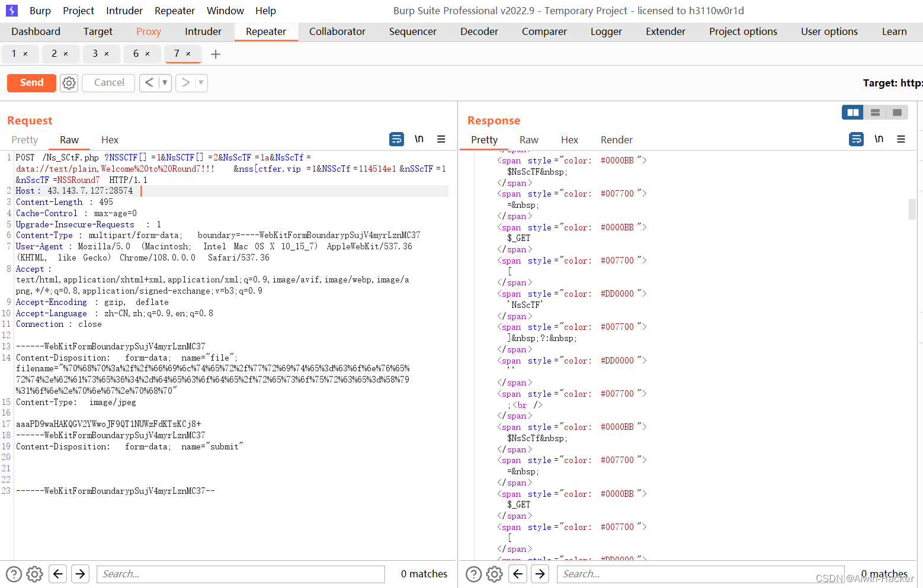Toggle word wrap in Request panel
923x588 pixels.
coord(396,139)
